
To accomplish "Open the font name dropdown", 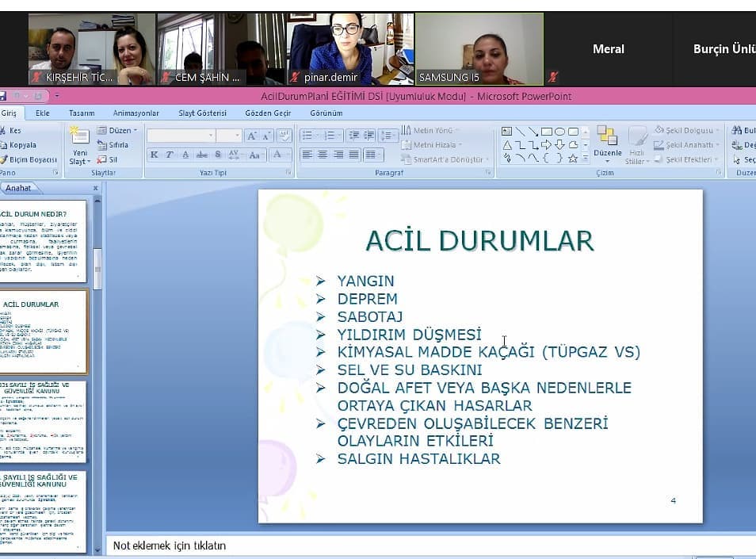I will 211,136.
